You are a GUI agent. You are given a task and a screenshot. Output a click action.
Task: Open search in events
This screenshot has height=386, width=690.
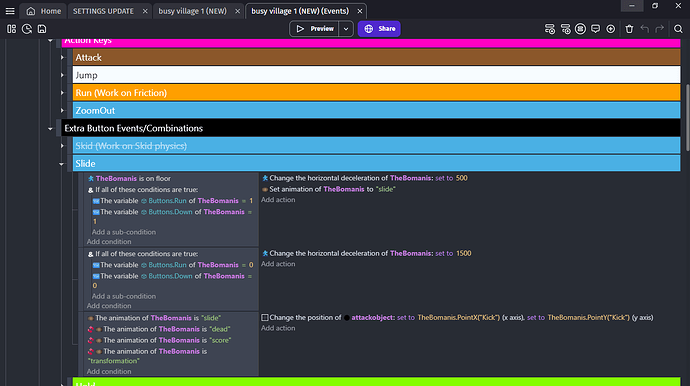click(678, 29)
